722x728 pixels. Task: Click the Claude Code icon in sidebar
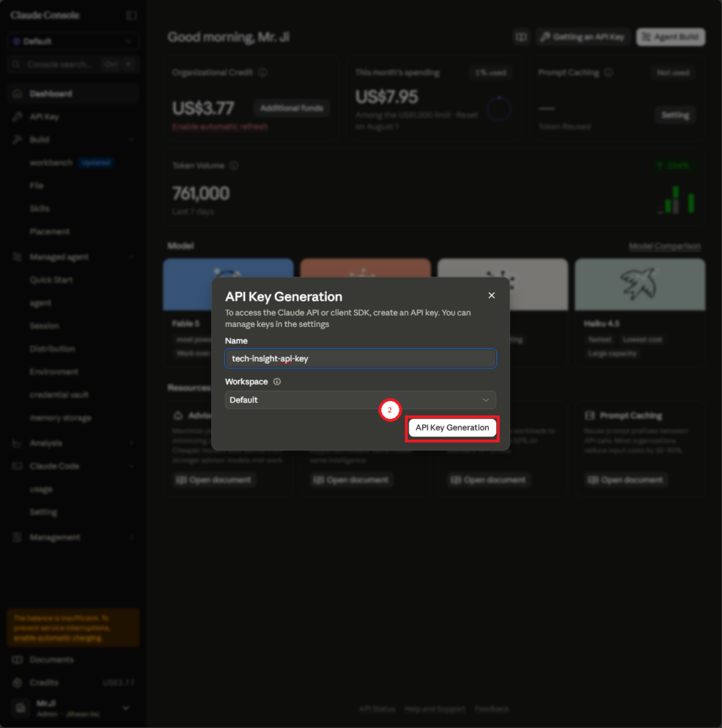[17, 466]
